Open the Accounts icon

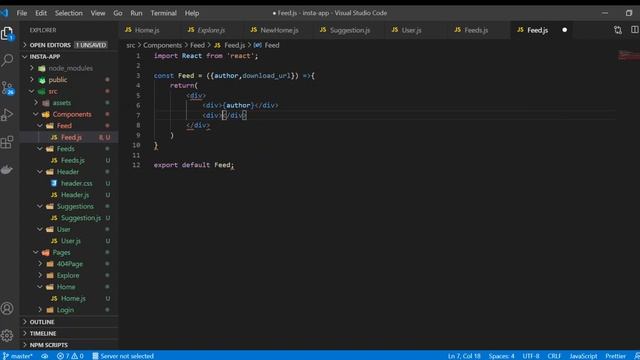pyautogui.click(x=7, y=309)
